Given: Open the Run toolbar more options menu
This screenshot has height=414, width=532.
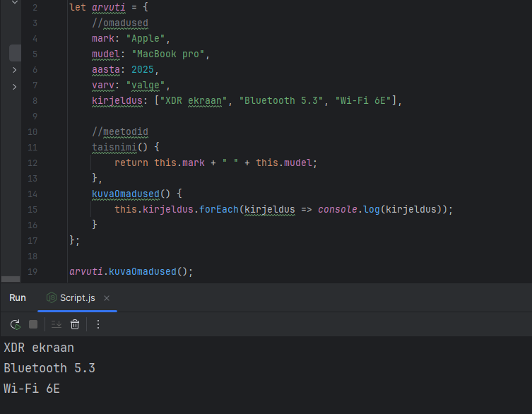Looking at the screenshot, I should pos(98,324).
